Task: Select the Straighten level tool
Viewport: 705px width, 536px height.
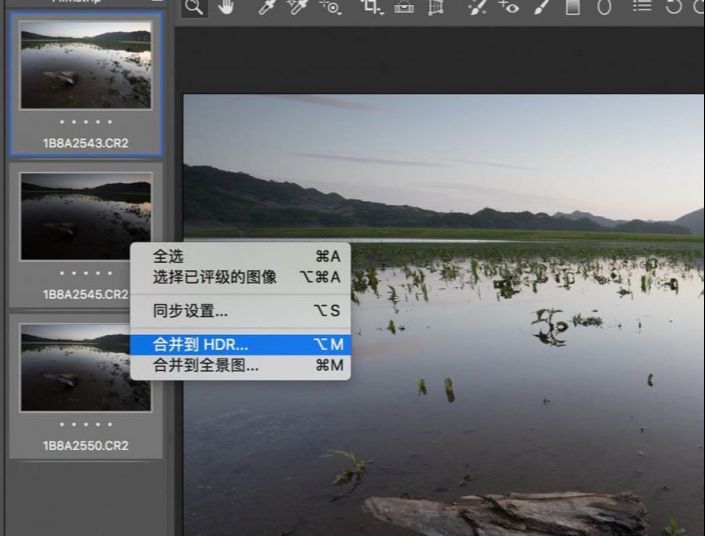Action: tap(404, 7)
